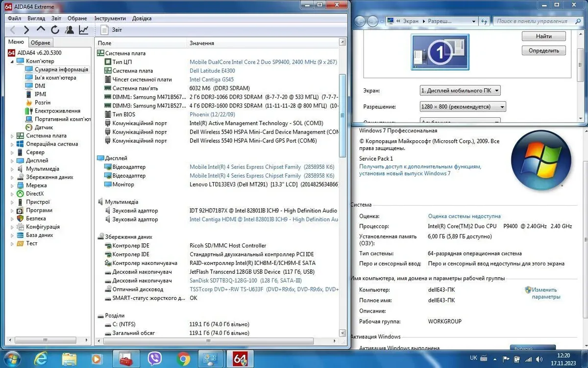Open the graph chart tool in toolbar

[x=84, y=30]
